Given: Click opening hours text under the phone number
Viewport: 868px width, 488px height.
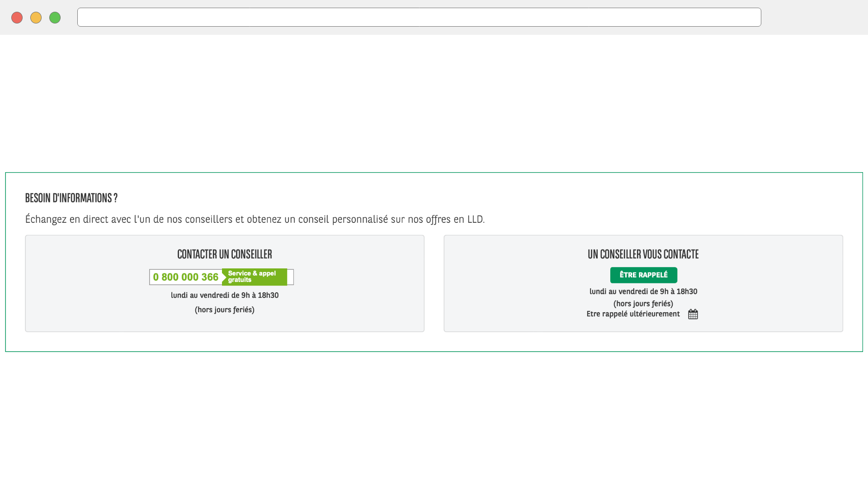Looking at the screenshot, I should click(x=225, y=296).
